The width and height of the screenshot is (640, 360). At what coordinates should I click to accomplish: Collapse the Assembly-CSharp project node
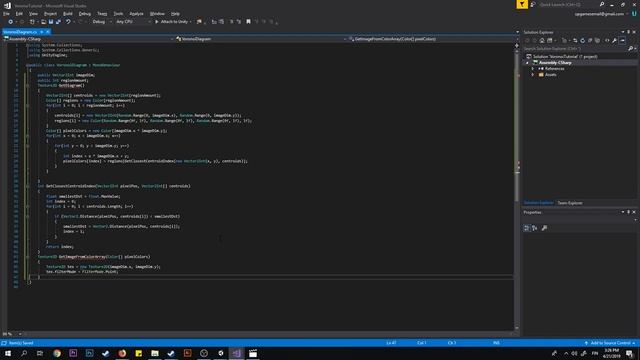[x=527, y=63]
